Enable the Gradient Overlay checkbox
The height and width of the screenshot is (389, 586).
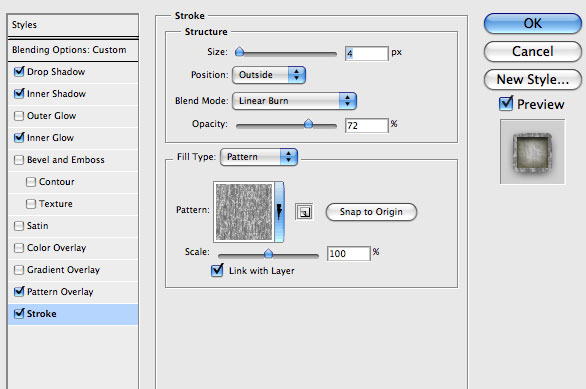pos(19,270)
